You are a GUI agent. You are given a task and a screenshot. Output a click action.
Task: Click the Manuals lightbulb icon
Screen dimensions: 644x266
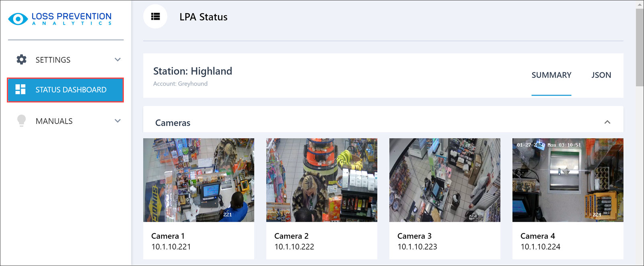(x=22, y=121)
